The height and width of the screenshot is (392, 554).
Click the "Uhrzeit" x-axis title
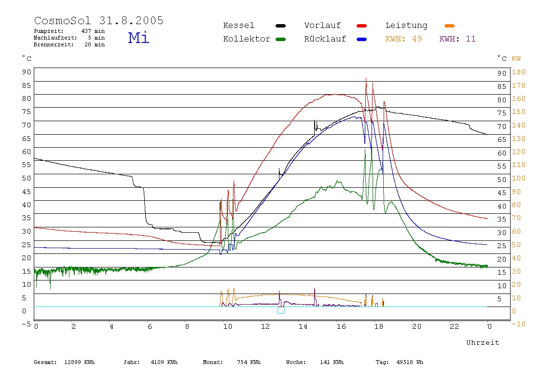point(483,342)
